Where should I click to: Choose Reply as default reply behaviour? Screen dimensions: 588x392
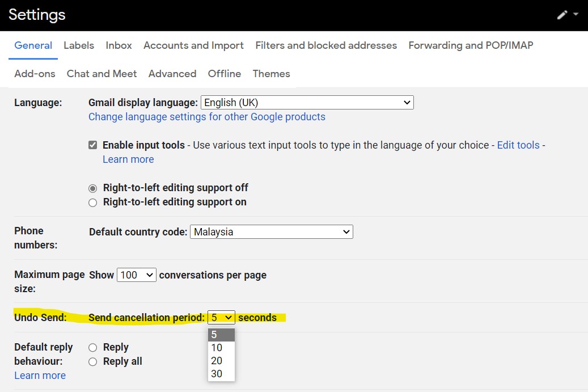[x=93, y=348]
